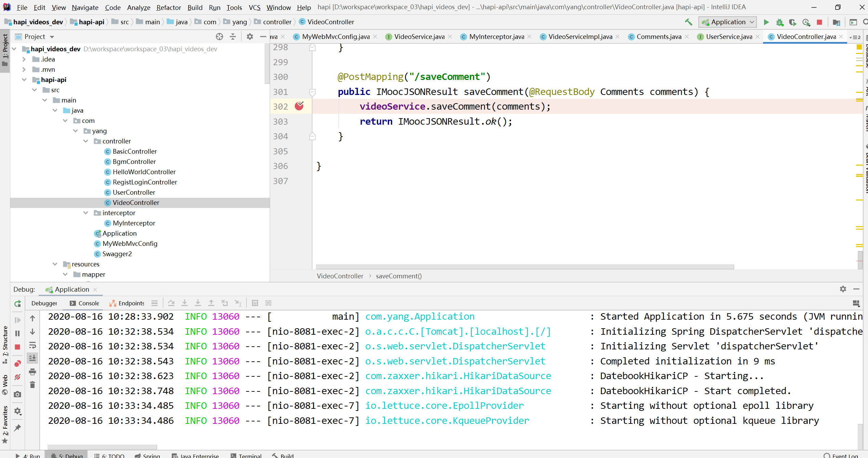Remove the breakpoint on line 302

[x=299, y=106]
